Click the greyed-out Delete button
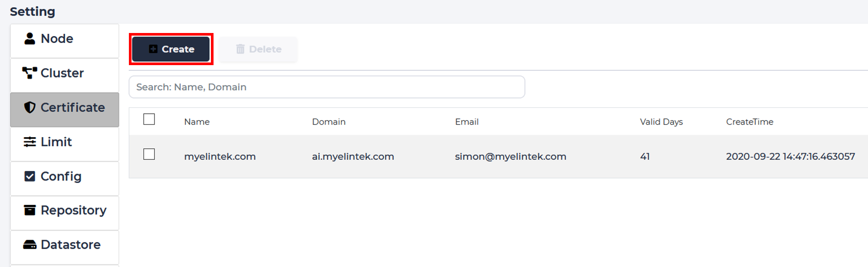Image resolution: width=868 pixels, height=267 pixels. (x=258, y=49)
